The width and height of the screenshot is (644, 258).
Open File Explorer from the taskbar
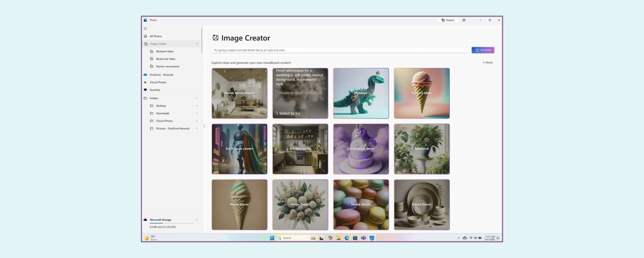[x=338, y=238]
